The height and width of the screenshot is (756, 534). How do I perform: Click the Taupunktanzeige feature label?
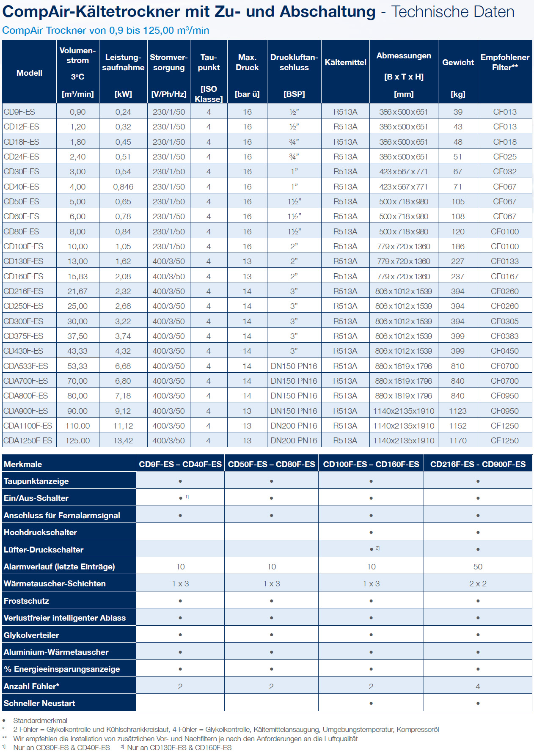[x=36, y=481]
